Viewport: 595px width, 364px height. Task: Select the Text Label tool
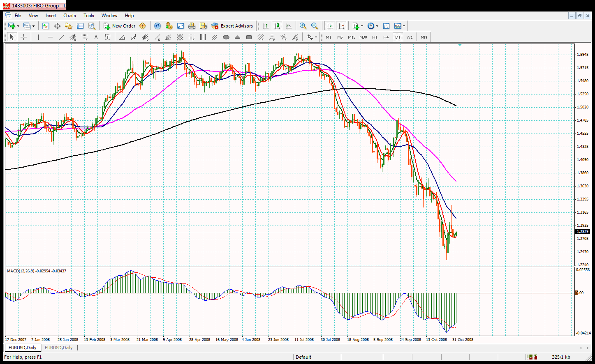pos(108,37)
